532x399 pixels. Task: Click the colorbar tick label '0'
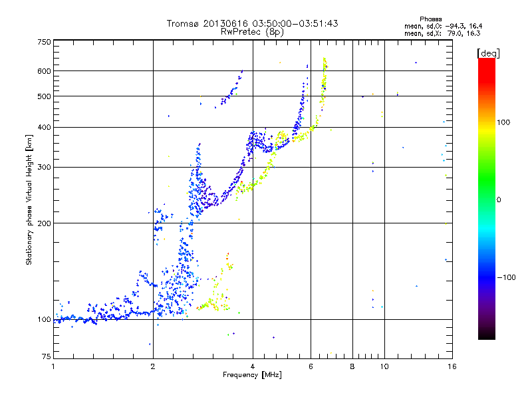tap(498, 200)
